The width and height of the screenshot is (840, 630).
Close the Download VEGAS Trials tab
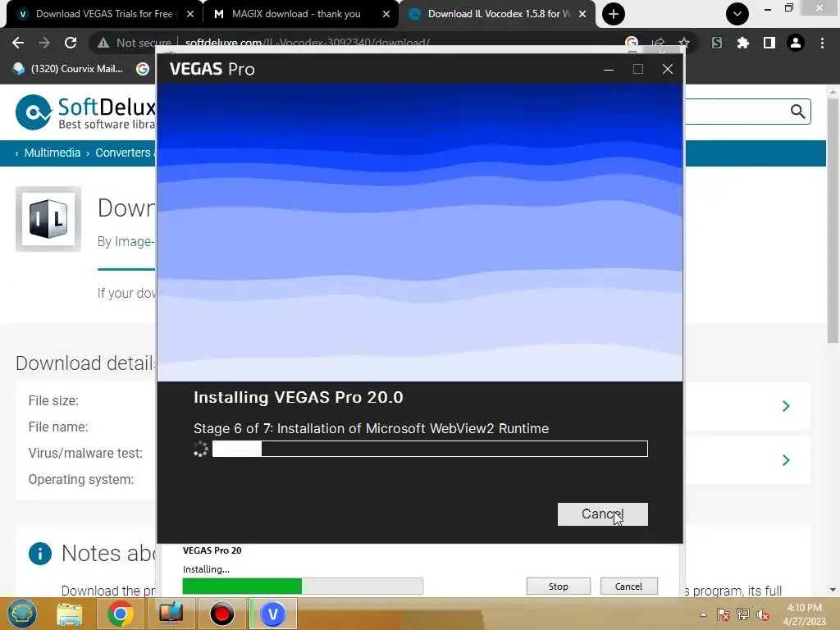(x=190, y=14)
